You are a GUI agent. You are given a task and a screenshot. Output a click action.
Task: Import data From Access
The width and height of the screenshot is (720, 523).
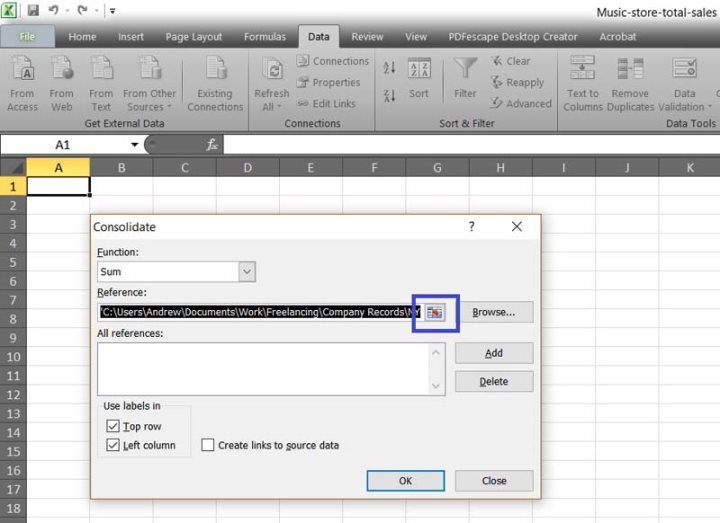[x=22, y=84]
